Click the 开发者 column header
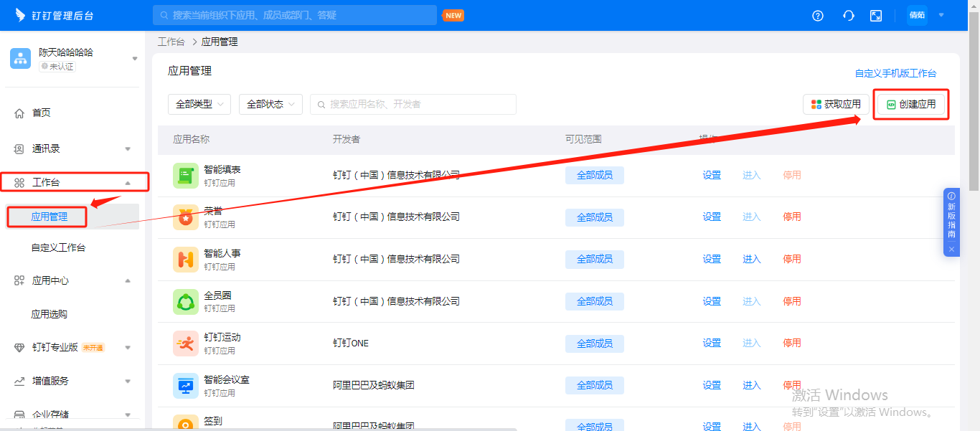The image size is (980, 431). click(347, 139)
